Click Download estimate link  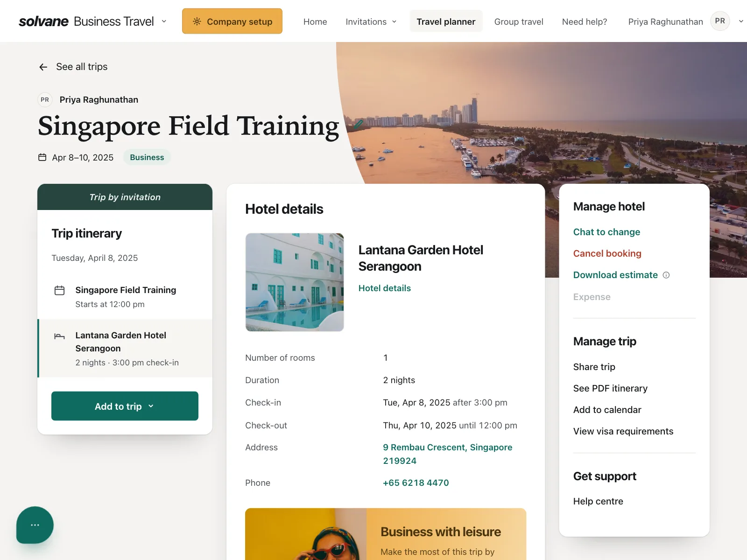(615, 275)
